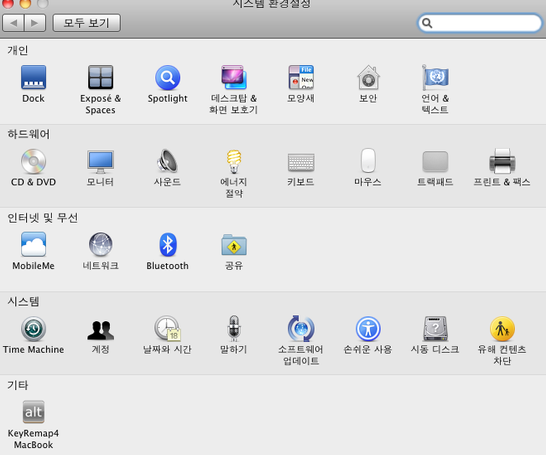Go forward with the right arrow button
546x455 pixels.
[35, 23]
